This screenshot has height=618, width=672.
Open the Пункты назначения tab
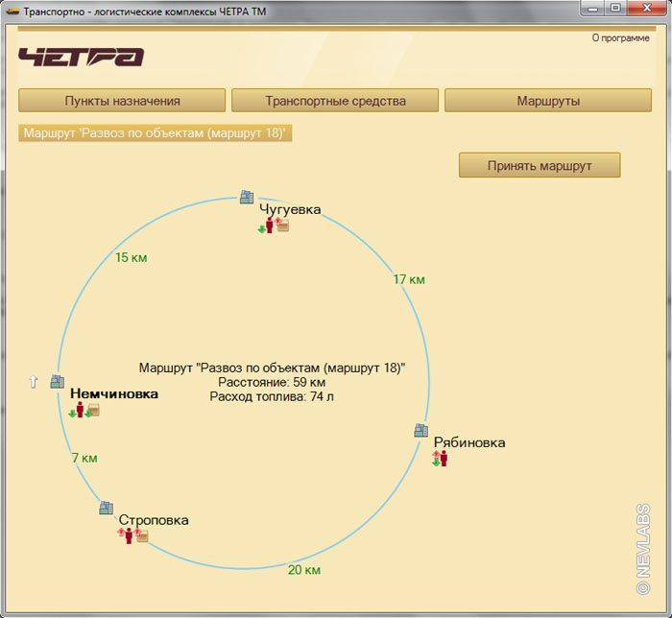tap(122, 101)
